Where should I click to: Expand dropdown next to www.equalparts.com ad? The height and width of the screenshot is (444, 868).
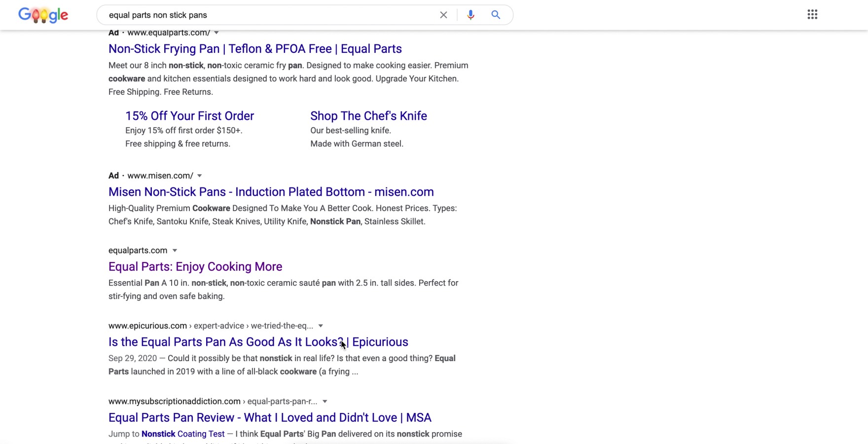point(216,33)
